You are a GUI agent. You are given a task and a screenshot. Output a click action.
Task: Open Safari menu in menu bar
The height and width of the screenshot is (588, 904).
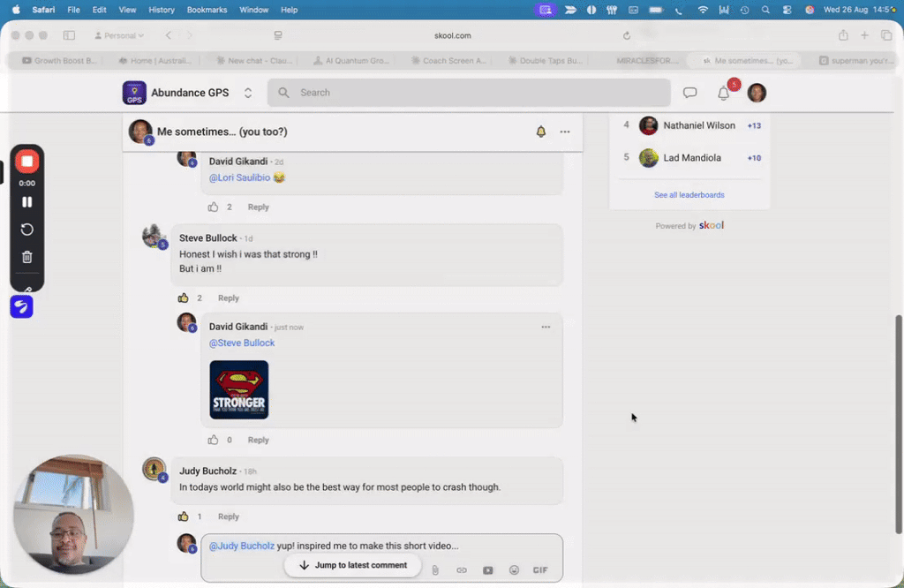[43, 10]
